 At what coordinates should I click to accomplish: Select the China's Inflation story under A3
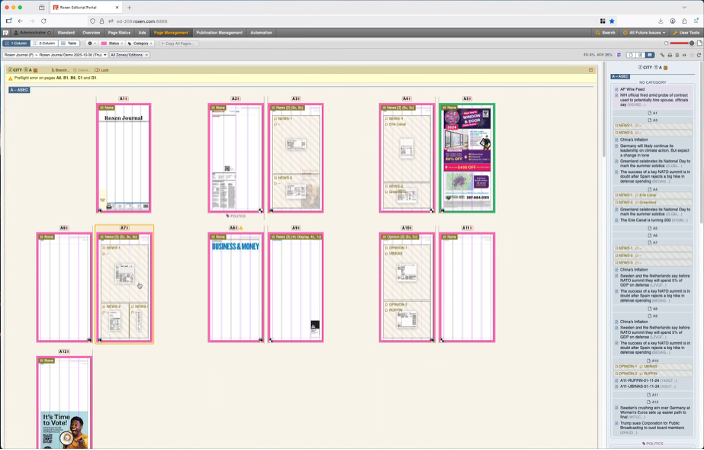634,140
